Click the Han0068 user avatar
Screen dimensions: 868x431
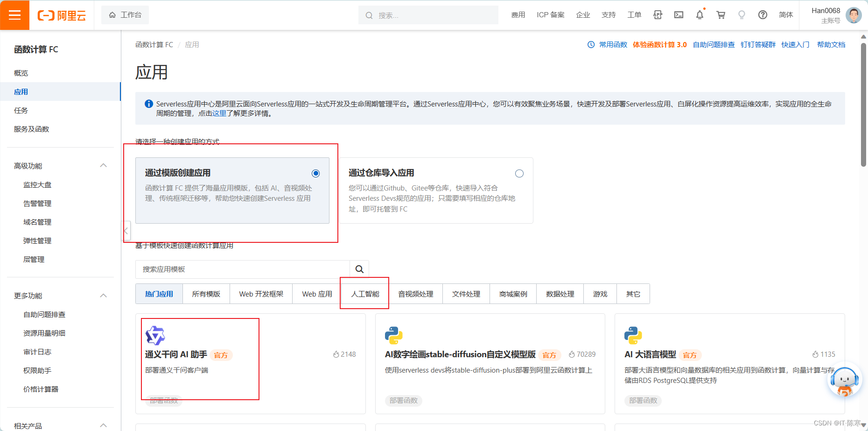pos(854,15)
